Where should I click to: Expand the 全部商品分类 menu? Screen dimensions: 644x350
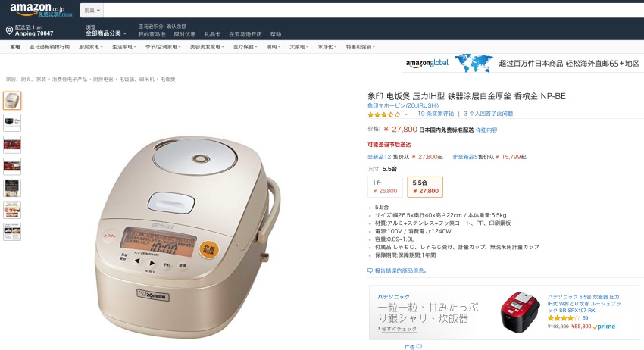[x=106, y=33]
